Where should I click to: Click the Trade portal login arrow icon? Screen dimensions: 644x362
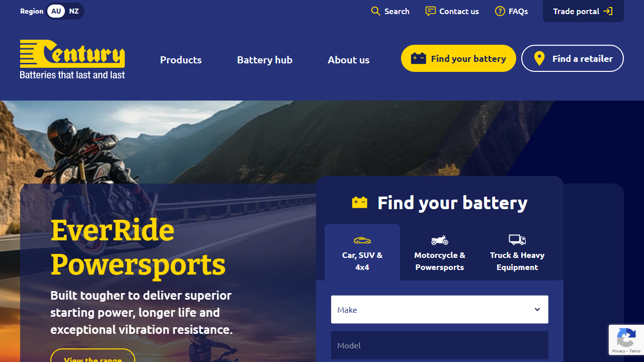coord(608,11)
